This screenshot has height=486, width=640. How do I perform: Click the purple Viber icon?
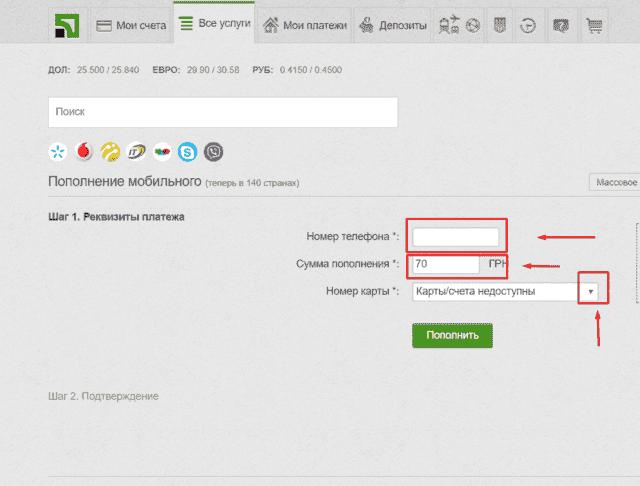pos(213,152)
